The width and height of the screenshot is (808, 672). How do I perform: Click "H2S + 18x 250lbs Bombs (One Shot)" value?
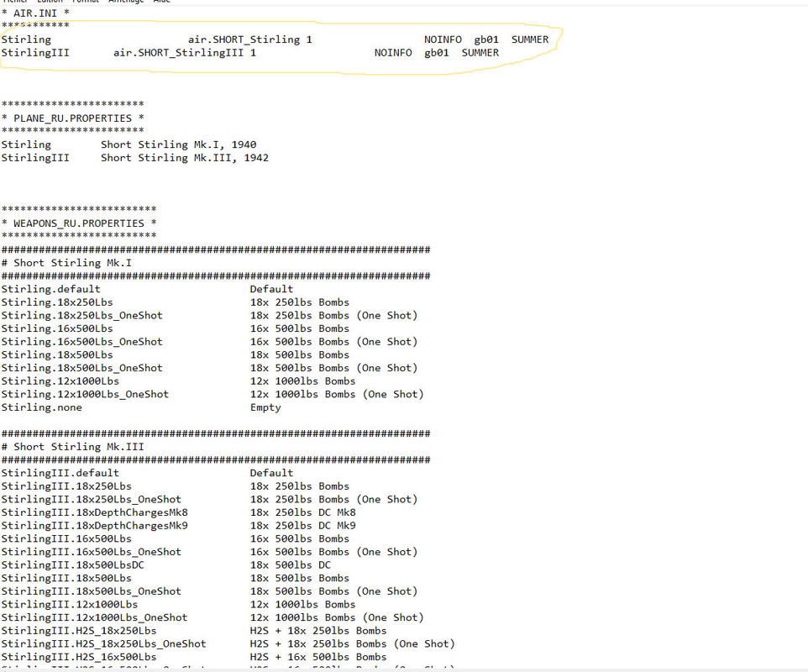(x=353, y=644)
